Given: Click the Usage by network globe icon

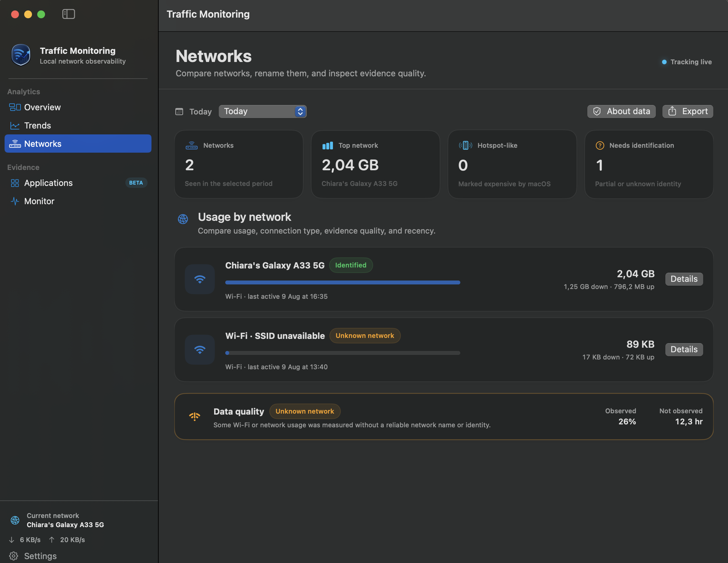Looking at the screenshot, I should [x=183, y=219].
